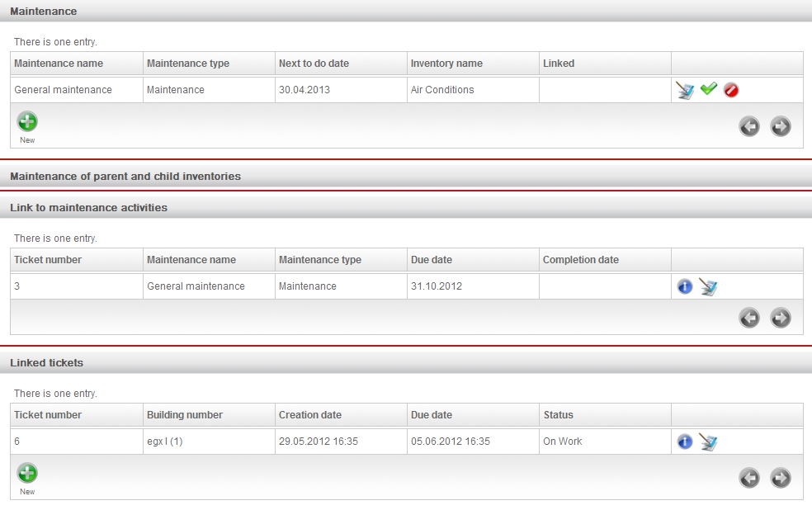Edit the General maintenance entry in Maintenance table
The image size is (812, 510).
(685, 90)
